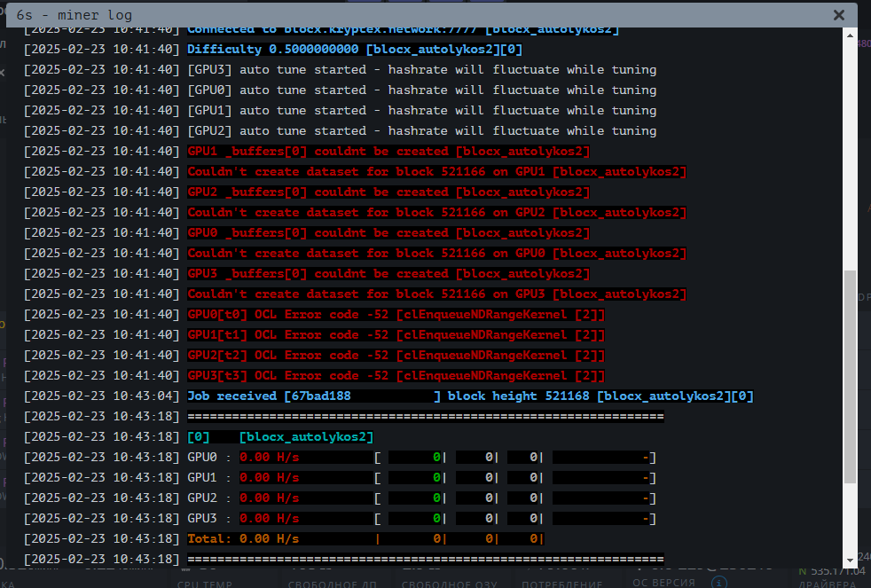
Task: Click the 'GPU1 _buffers[0] couldnt be created' error
Action: pyautogui.click(x=388, y=152)
